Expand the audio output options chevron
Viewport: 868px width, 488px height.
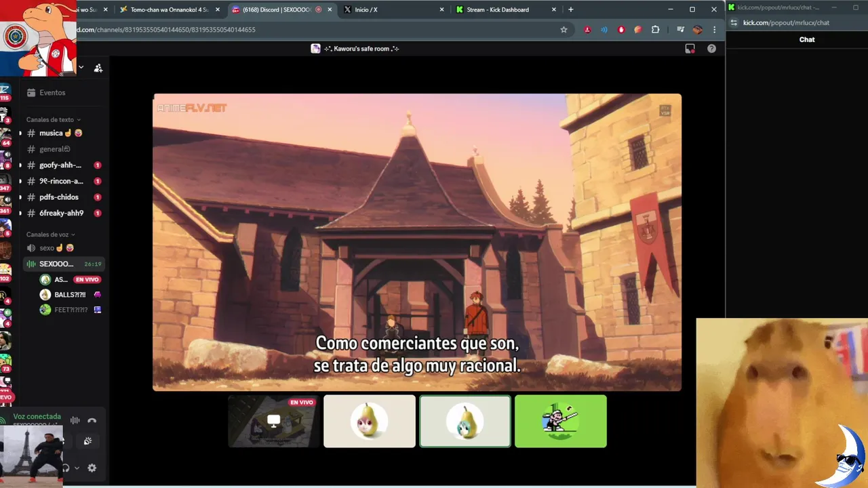[x=77, y=468]
